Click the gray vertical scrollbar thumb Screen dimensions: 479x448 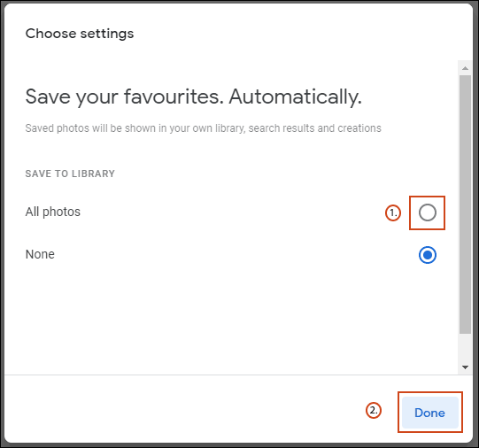pos(465,205)
